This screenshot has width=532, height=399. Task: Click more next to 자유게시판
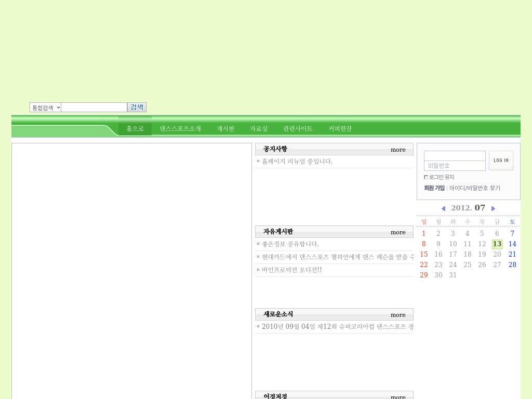click(398, 232)
